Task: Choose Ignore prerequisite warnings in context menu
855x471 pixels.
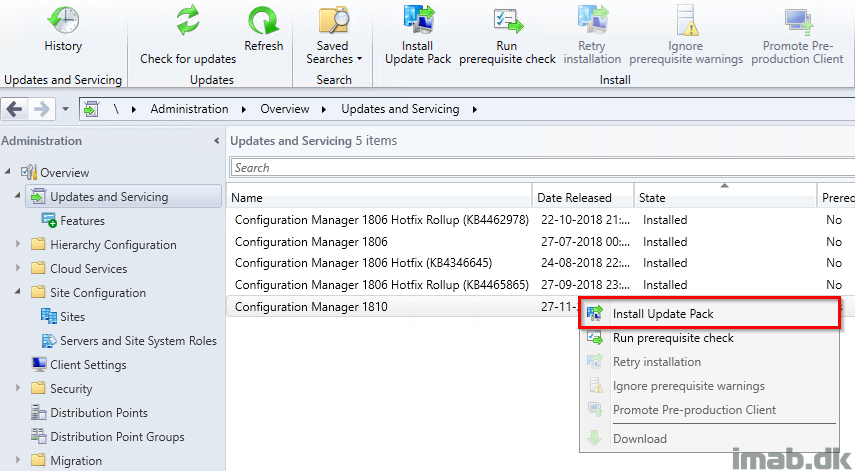Action: pos(709,386)
